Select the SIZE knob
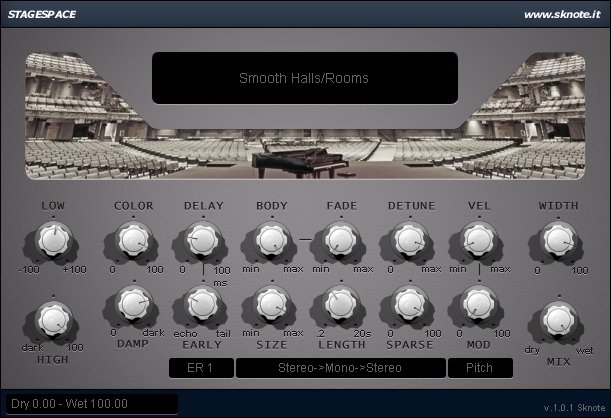This screenshot has height=418, width=611. coord(272,304)
